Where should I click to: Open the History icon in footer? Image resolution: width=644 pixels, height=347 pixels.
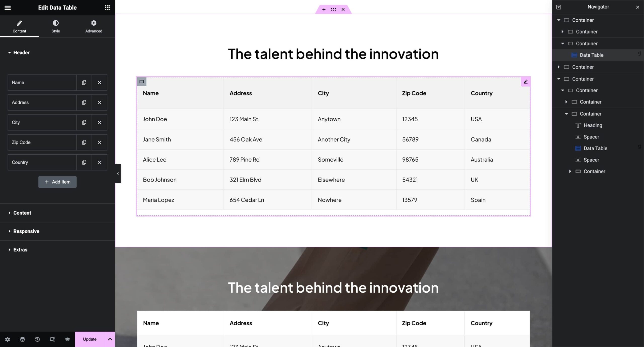(37, 339)
